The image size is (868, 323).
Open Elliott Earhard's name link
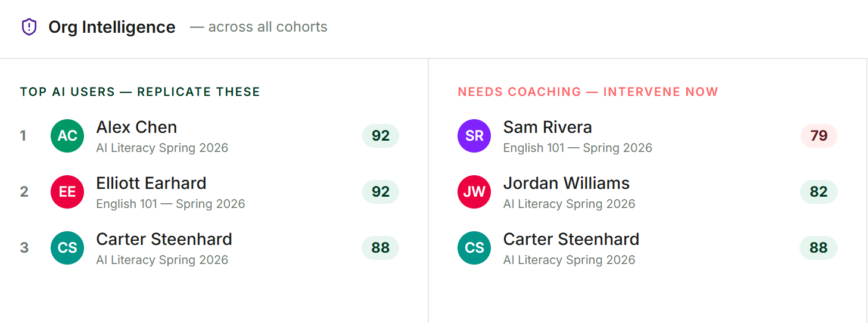151,184
